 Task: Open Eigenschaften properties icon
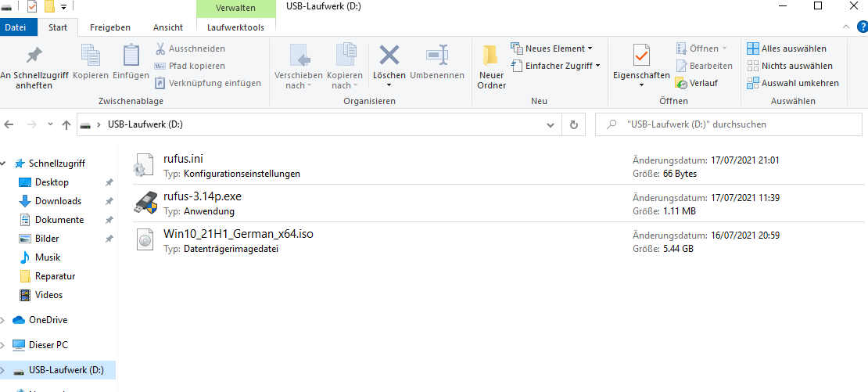pos(641,56)
